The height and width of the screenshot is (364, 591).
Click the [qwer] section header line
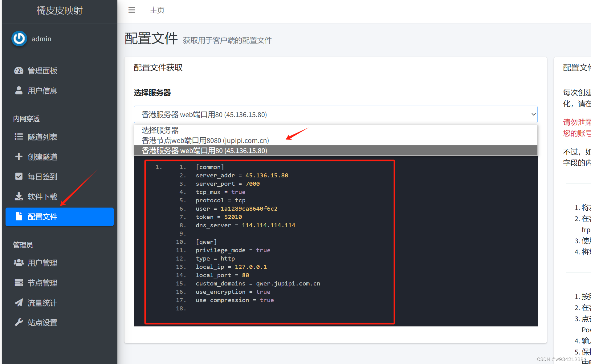pyautogui.click(x=206, y=242)
